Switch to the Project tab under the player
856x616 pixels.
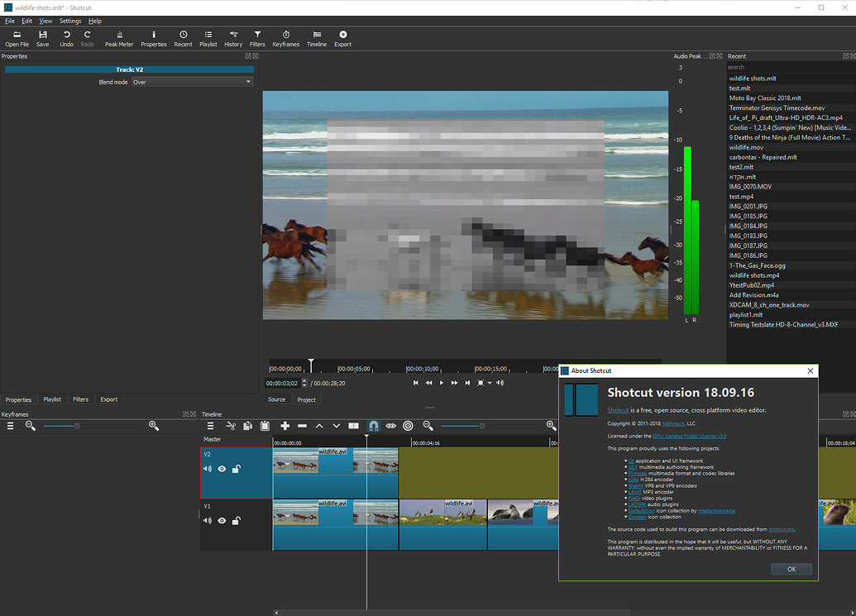pyautogui.click(x=306, y=399)
